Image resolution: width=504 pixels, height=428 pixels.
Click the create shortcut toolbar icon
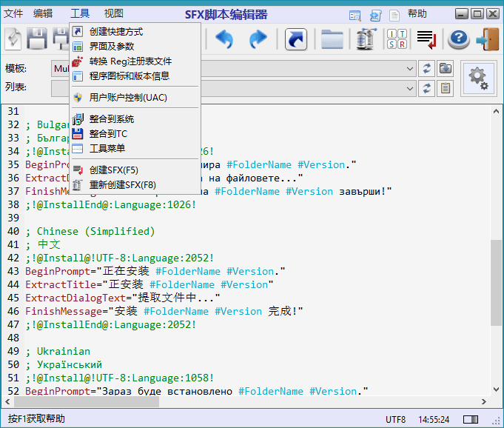295,39
